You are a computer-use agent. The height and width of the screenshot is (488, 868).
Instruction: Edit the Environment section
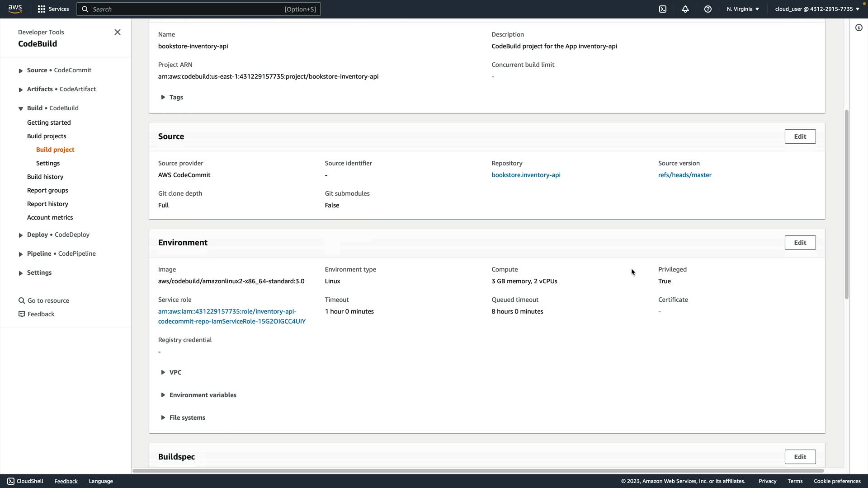point(800,243)
